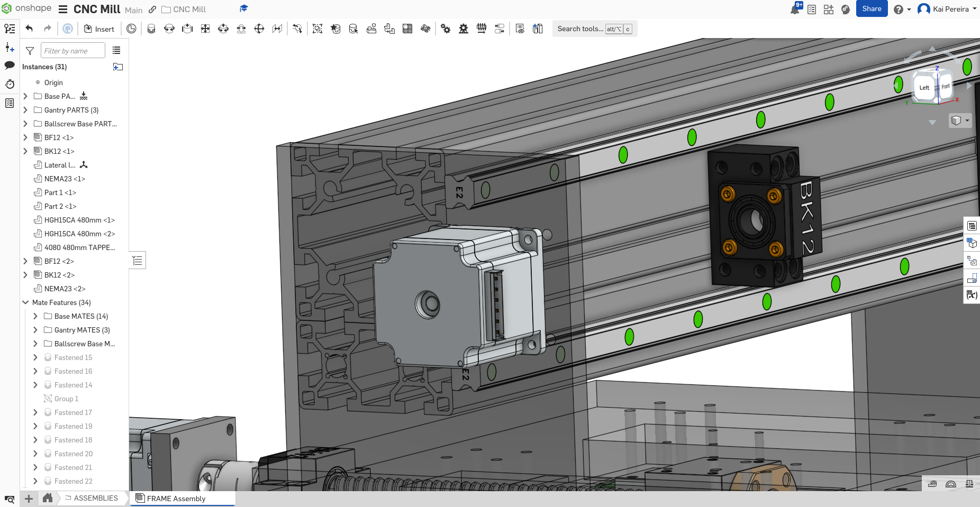Select the Revolute mate tool

click(x=169, y=29)
